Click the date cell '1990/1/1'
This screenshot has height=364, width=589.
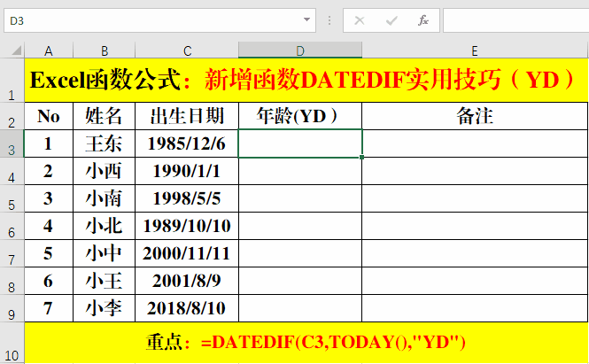point(187,171)
